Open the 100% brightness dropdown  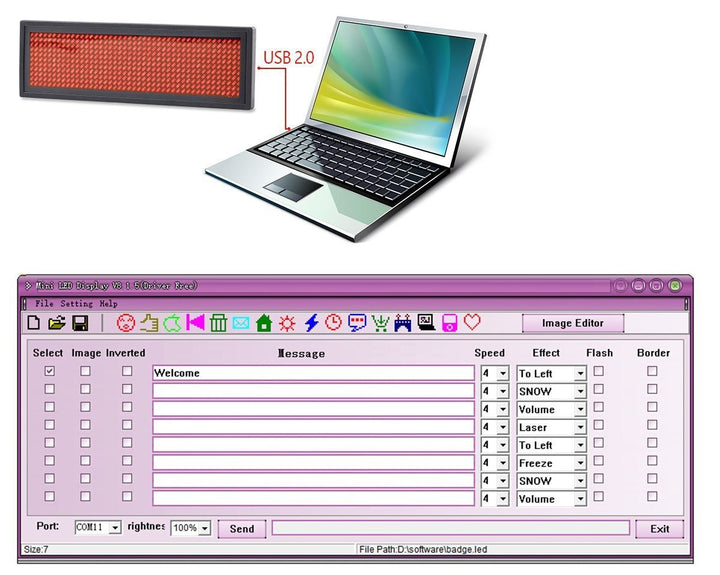pyautogui.click(x=204, y=528)
